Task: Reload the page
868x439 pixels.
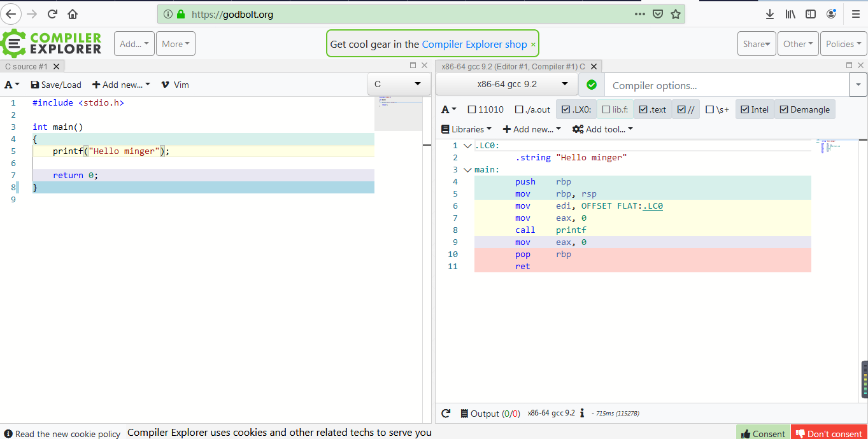Action: coord(52,14)
